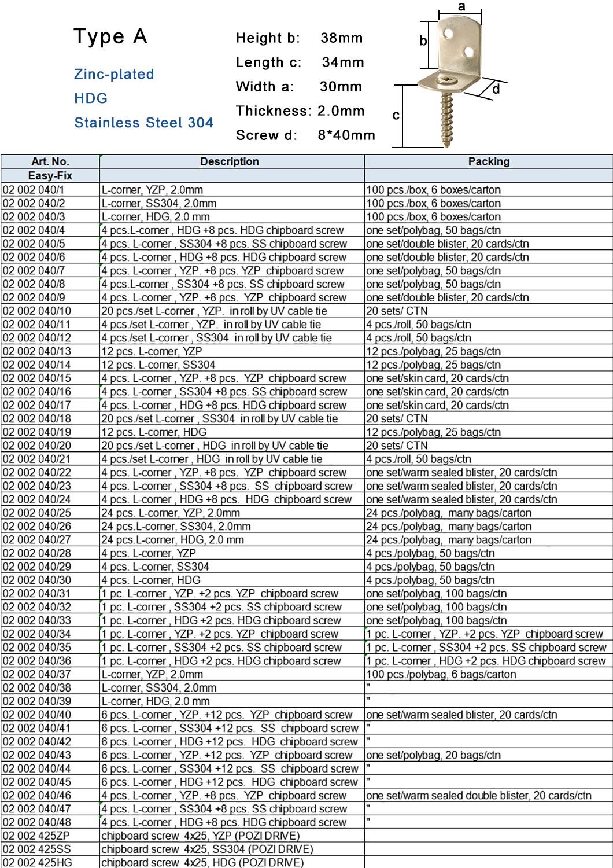
Task: Select the "Packing" column header
Action: (488, 161)
